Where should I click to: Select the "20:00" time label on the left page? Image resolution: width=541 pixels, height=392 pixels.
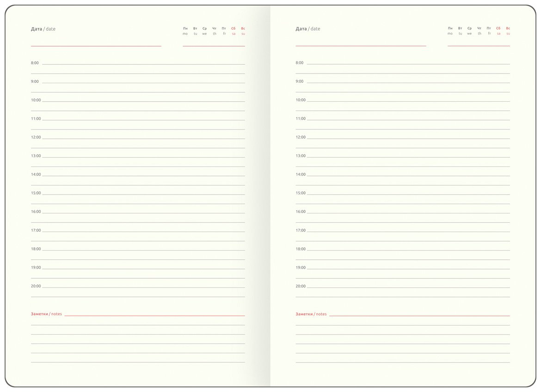pos(36,287)
